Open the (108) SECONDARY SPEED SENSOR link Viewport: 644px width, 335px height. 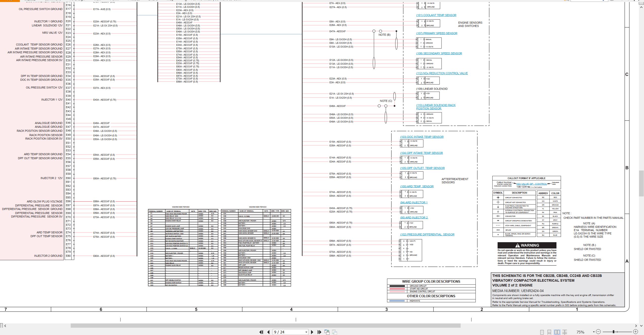click(x=439, y=53)
